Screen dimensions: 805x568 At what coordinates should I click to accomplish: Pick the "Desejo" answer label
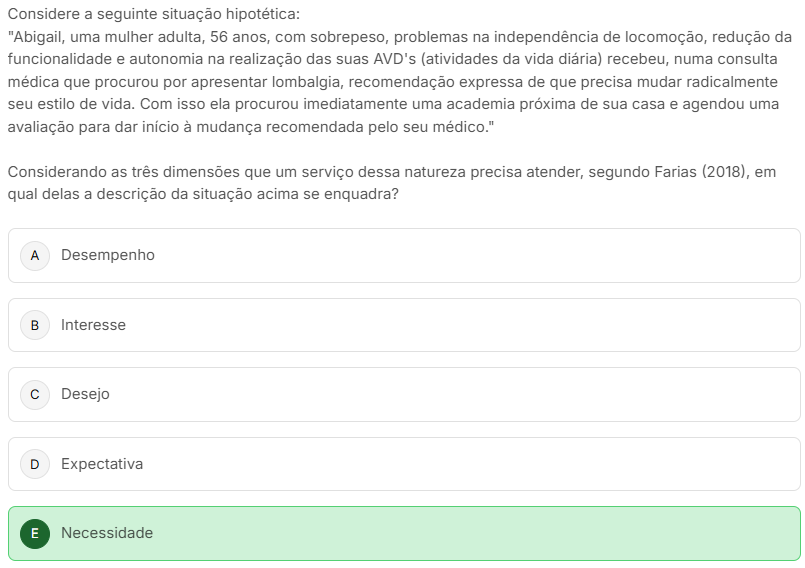[x=85, y=394]
